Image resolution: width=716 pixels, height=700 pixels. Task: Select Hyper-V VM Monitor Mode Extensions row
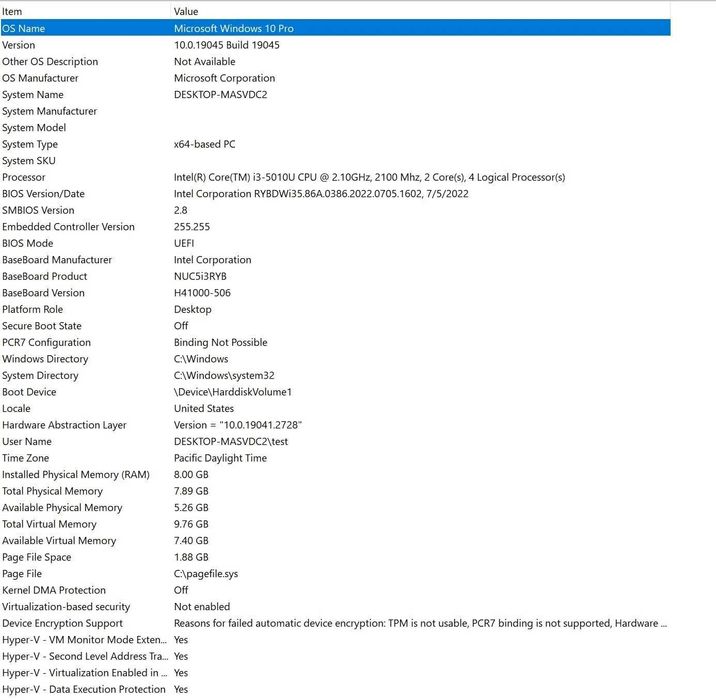(x=336, y=640)
